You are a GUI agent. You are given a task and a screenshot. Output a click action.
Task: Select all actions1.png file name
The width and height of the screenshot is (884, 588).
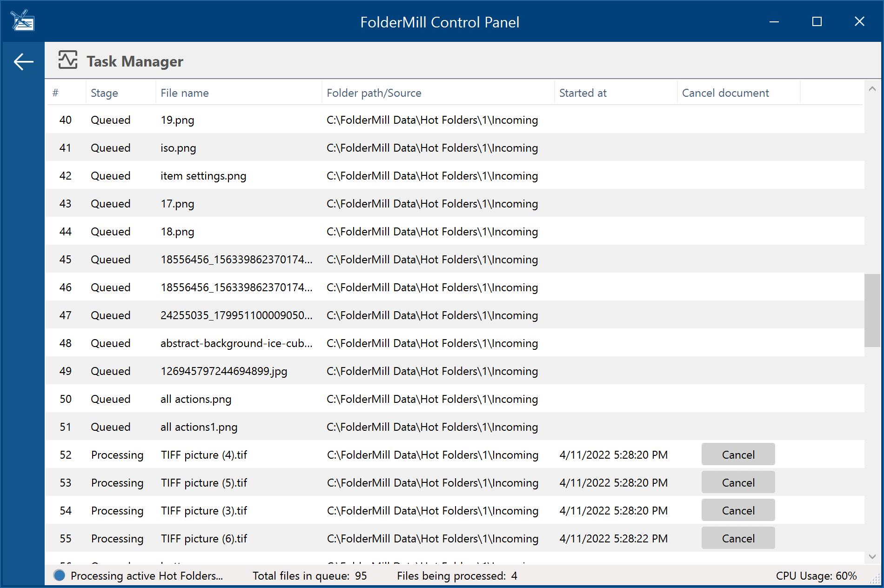tap(199, 427)
